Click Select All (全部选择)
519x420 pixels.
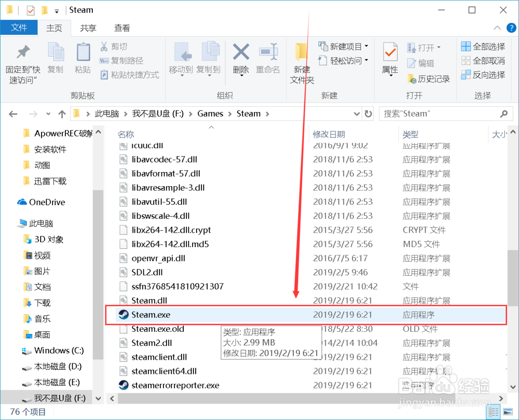(x=483, y=47)
